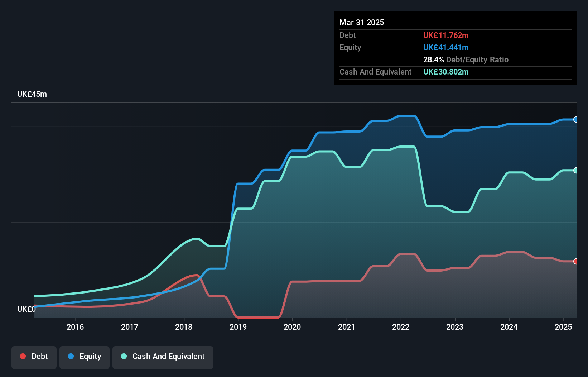Select the Equity line endpoint marker

[x=575, y=119]
